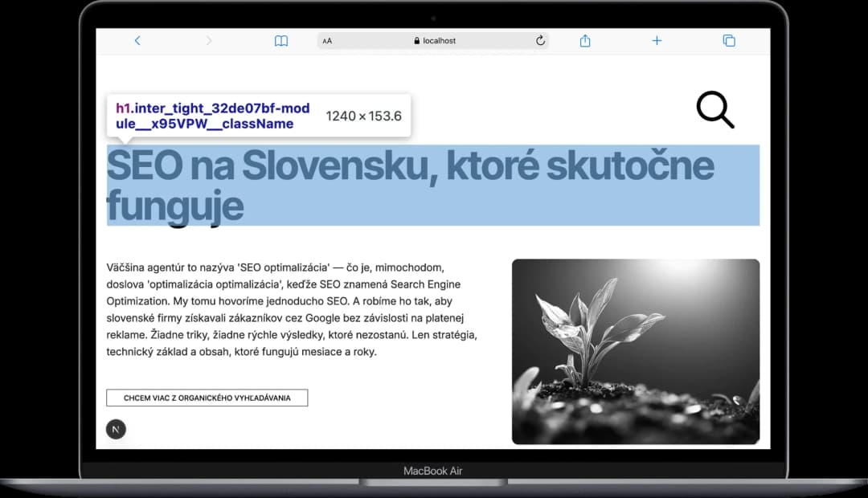Open the site search magnifier icon
The image size is (868, 498).
(714, 111)
